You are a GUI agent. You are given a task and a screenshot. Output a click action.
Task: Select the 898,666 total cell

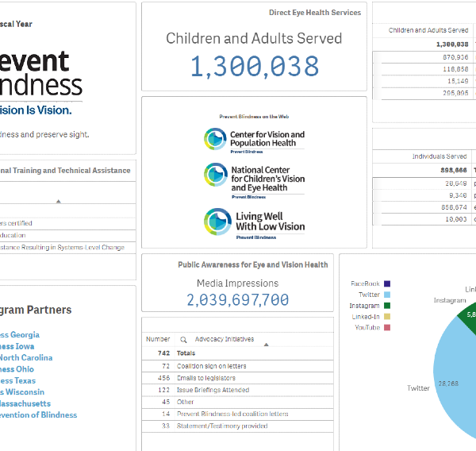pos(454,170)
